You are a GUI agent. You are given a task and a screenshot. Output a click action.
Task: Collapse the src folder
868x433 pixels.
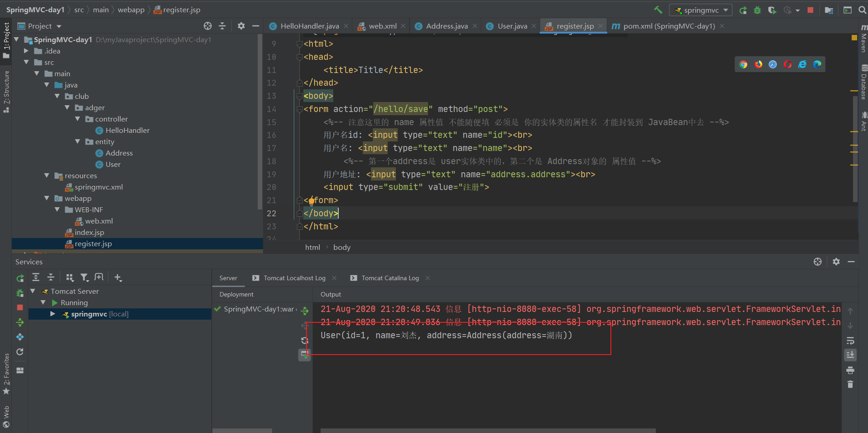[27, 62]
